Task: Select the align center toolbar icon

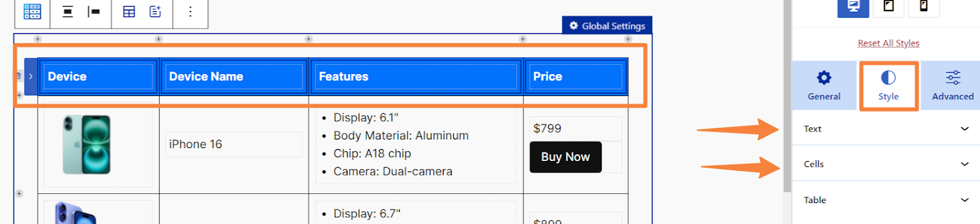Action: coord(68,12)
